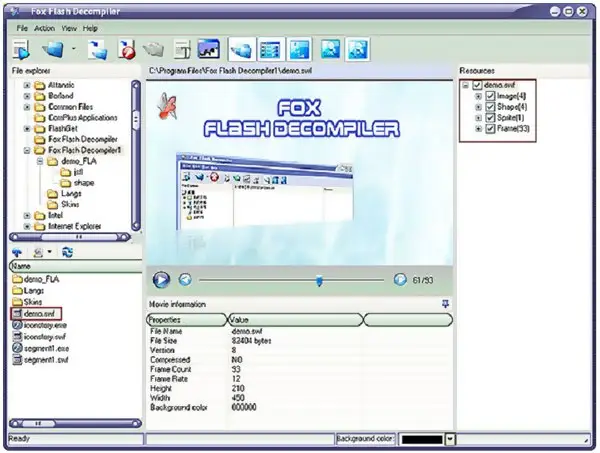Uncheck the Shape(4) resource checkbox
This screenshot has width=600, height=453.
(490, 107)
